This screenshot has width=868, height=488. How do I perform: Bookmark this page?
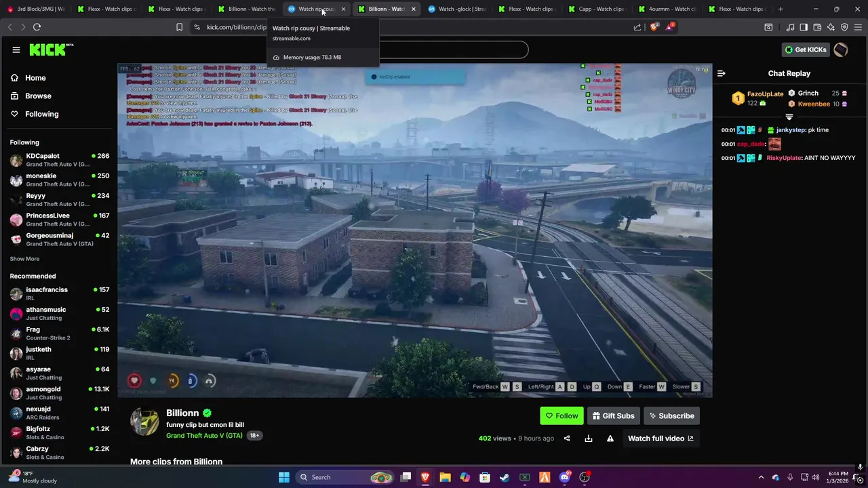(x=179, y=27)
